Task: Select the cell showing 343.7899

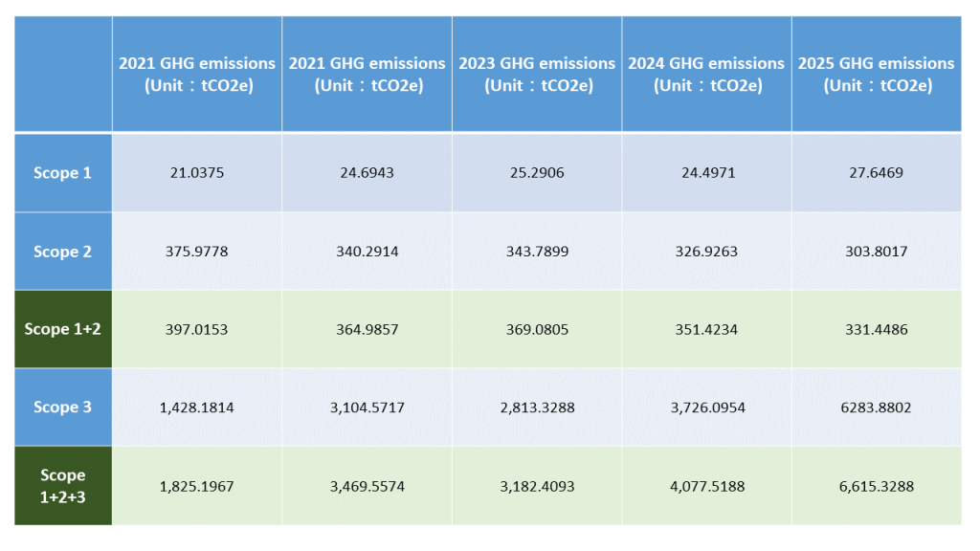Action: click(537, 252)
